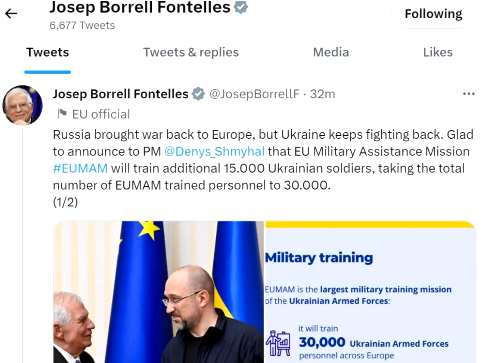Click the @JosepBorrellF handle

[x=254, y=94]
